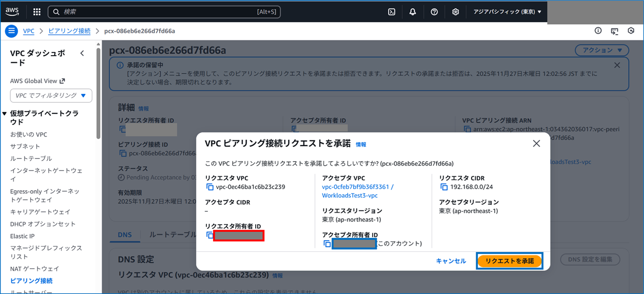
Task: Open the info panel icon near top right
Action: 598,31
